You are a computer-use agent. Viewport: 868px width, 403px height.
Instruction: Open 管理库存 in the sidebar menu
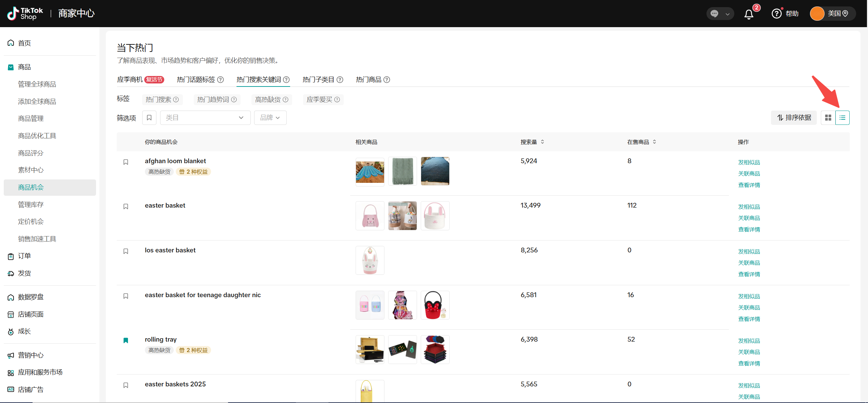(31, 205)
